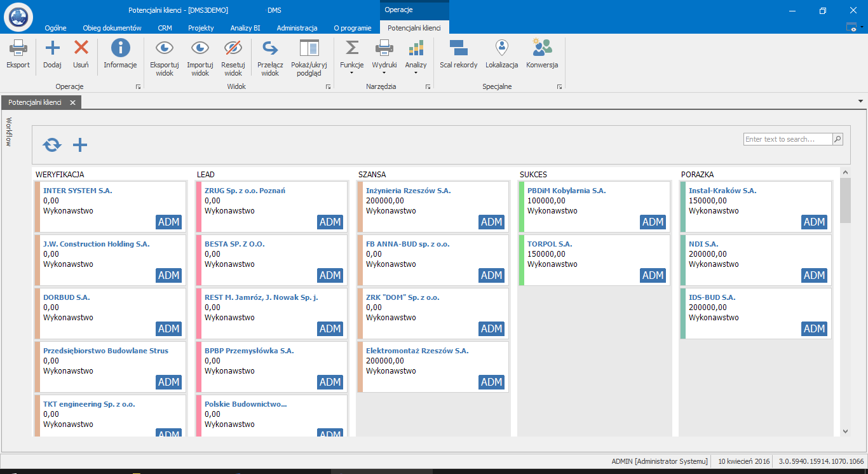Click the search magnifier icon
Image resolution: width=868 pixels, height=474 pixels.
[x=837, y=139]
